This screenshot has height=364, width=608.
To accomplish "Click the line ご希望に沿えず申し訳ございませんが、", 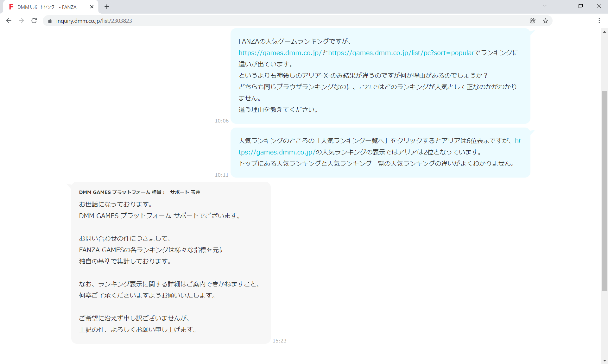I will pos(135,318).
